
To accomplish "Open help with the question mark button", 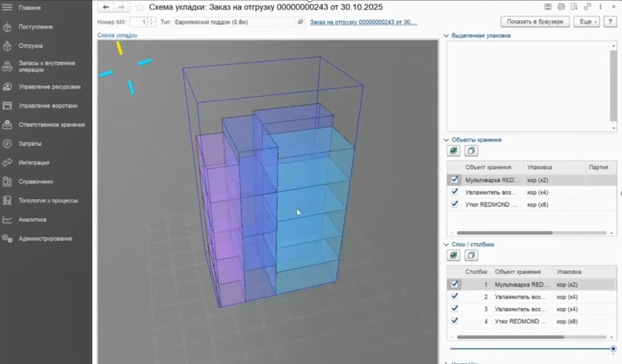I will coord(610,21).
